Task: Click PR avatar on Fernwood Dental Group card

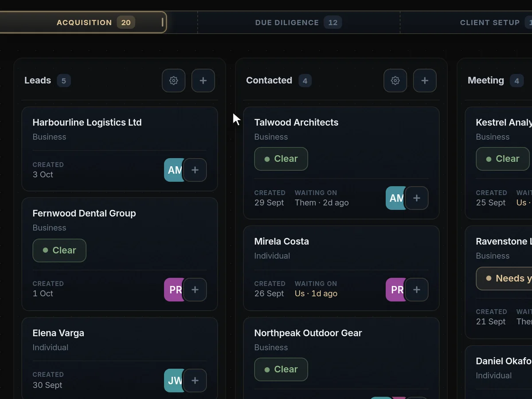Action: 174,290
